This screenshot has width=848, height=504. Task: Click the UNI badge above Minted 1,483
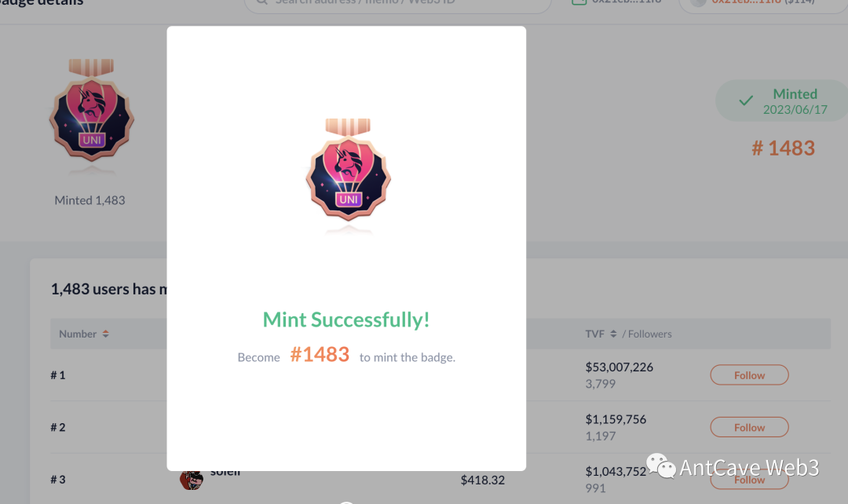click(92, 111)
